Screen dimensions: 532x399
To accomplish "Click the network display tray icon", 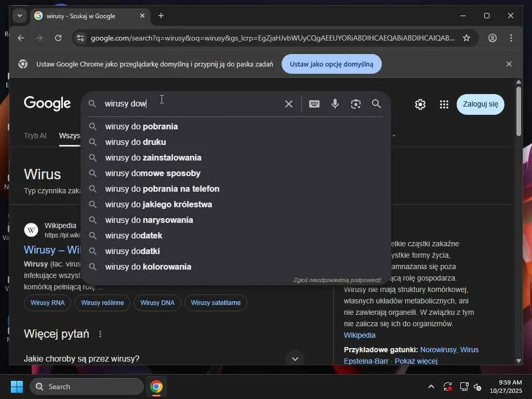I will (464, 387).
